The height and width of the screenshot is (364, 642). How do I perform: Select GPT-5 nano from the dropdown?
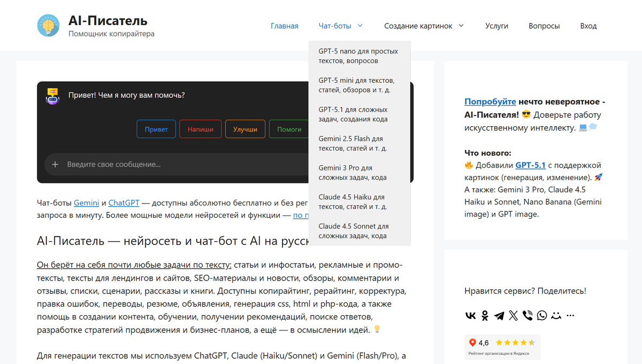tap(358, 56)
